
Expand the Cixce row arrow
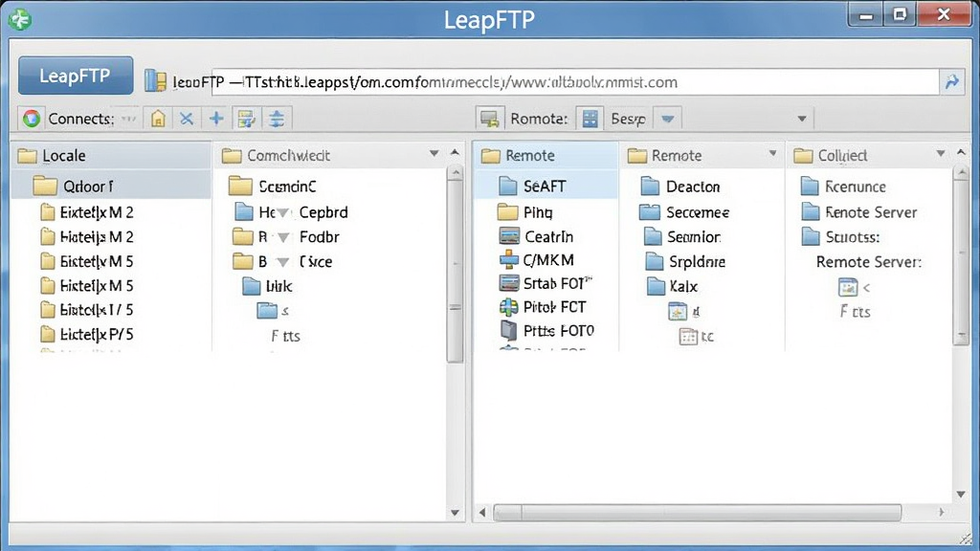click(283, 262)
